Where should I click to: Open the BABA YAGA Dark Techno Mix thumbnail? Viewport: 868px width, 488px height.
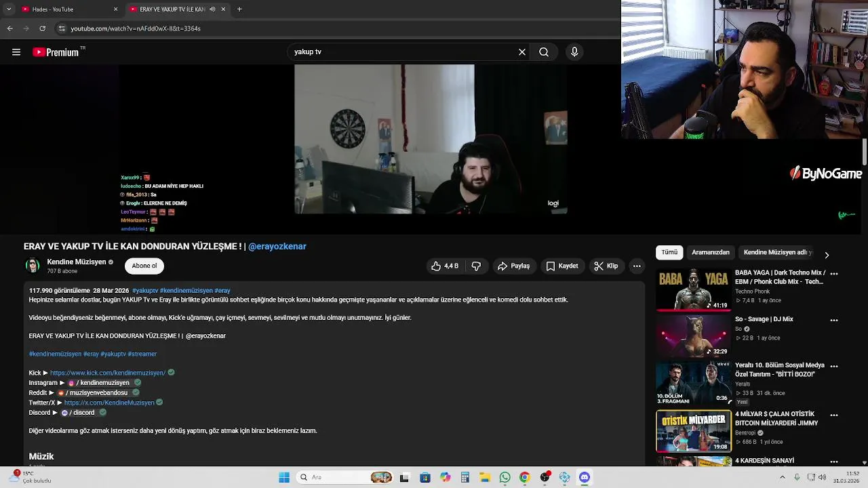pos(692,289)
